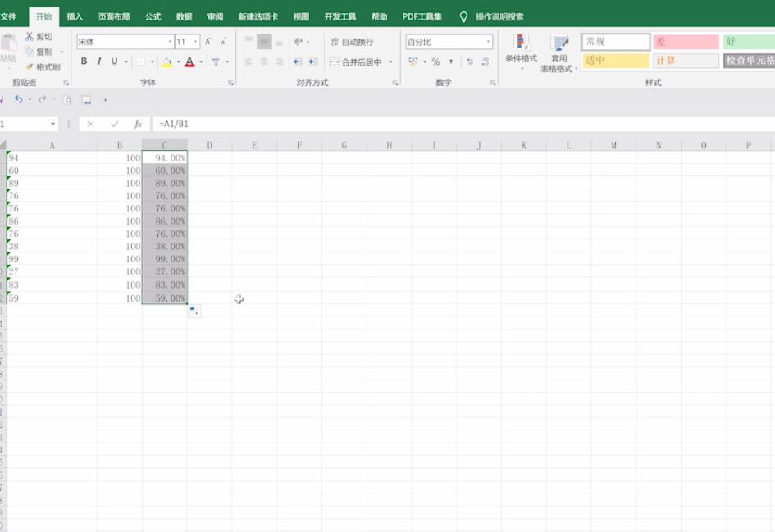Click Merge and Center (合并后居中)
The image size is (775, 532).
coord(356,61)
